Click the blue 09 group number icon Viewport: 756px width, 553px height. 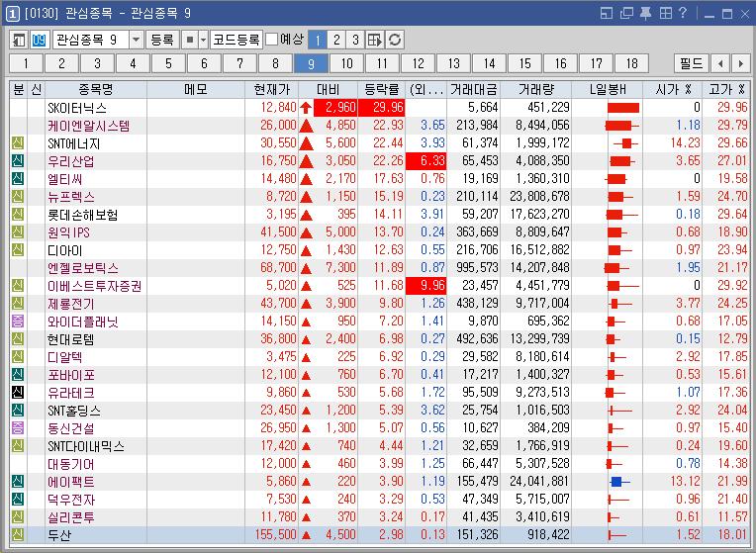pyautogui.click(x=39, y=40)
